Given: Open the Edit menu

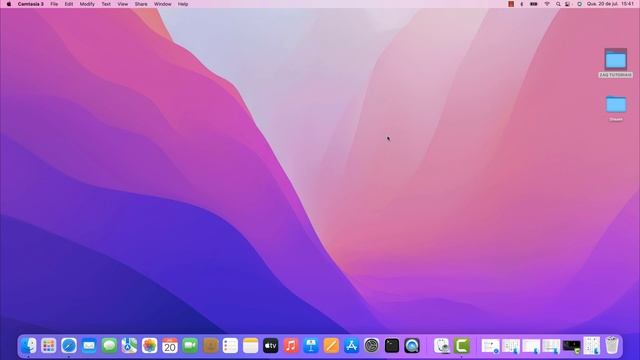Looking at the screenshot, I should pyautogui.click(x=69, y=4).
